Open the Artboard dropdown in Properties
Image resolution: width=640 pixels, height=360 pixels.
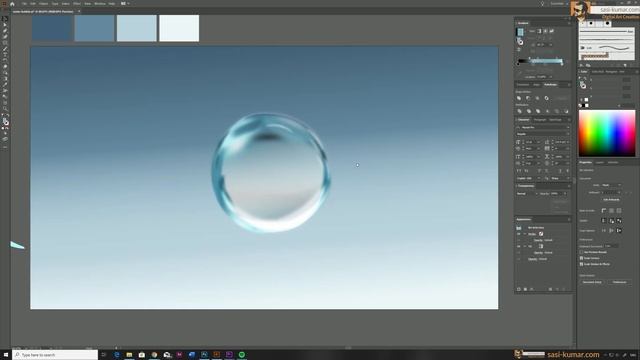611,192
